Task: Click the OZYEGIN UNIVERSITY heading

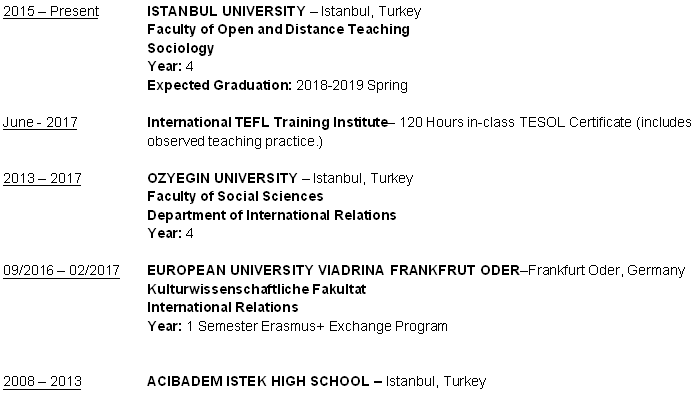Action: 222,178
